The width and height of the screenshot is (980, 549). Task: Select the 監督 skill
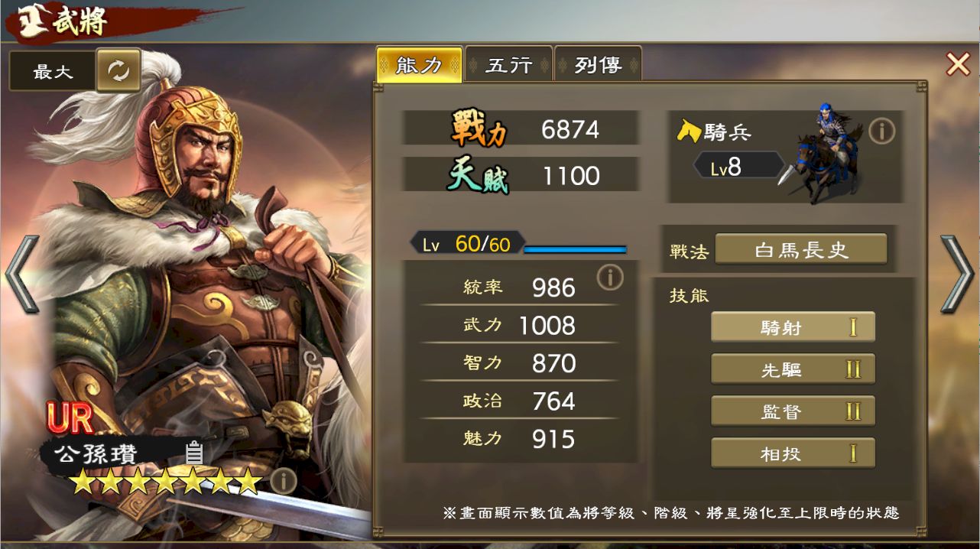(793, 411)
